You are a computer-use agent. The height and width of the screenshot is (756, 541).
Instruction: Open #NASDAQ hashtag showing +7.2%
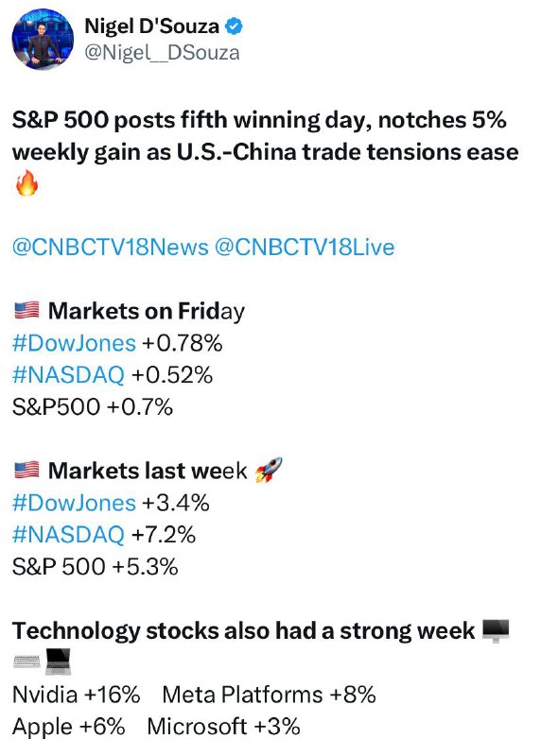68,535
